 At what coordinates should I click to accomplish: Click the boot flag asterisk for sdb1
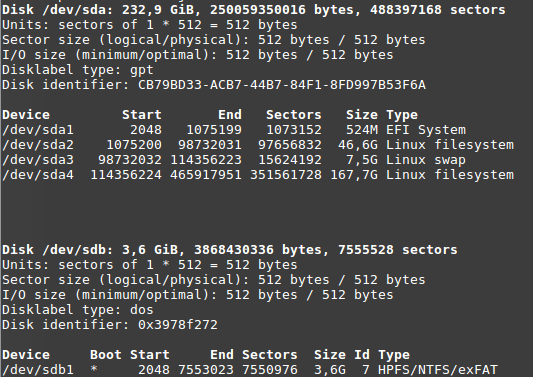point(94,369)
